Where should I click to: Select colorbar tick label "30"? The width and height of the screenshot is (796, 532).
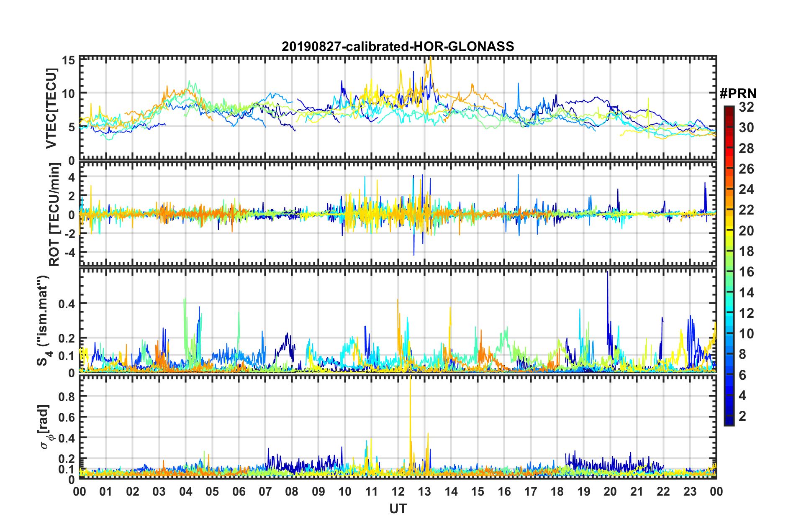tap(747, 128)
